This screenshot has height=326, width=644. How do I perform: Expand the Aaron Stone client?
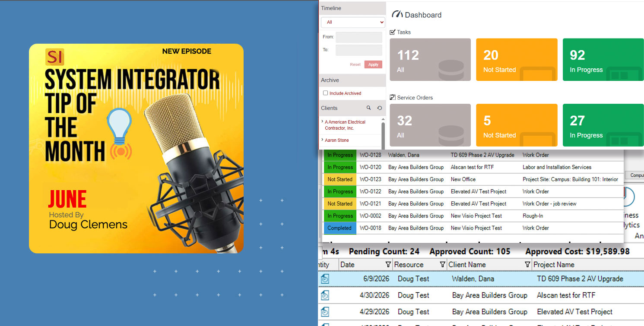click(323, 140)
